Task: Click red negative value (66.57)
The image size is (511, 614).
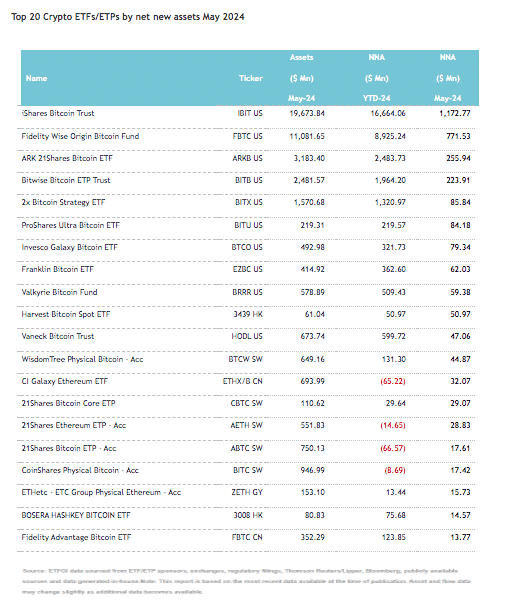Action: point(393,448)
